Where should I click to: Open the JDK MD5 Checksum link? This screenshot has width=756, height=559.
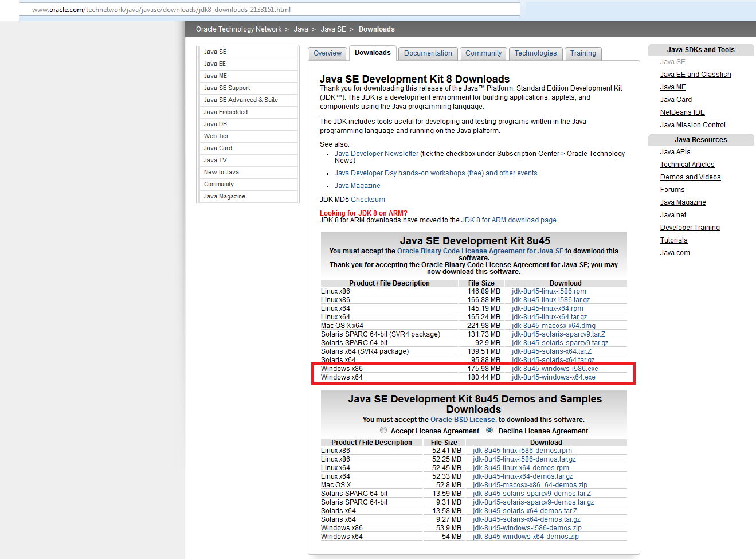click(x=368, y=200)
